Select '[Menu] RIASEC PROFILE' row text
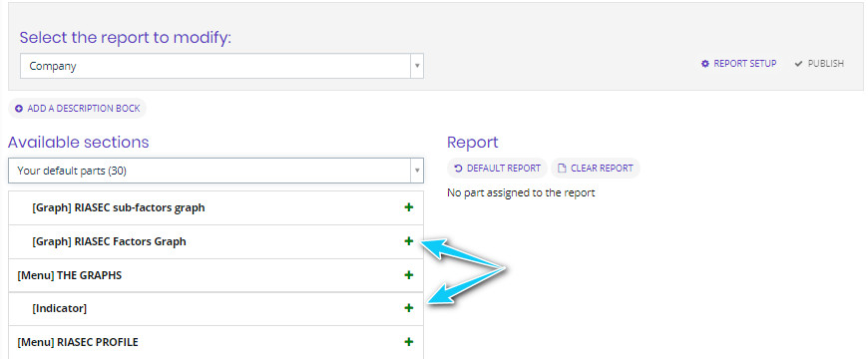The height and width of the screenshot is (359, 868). pos(78,342)
